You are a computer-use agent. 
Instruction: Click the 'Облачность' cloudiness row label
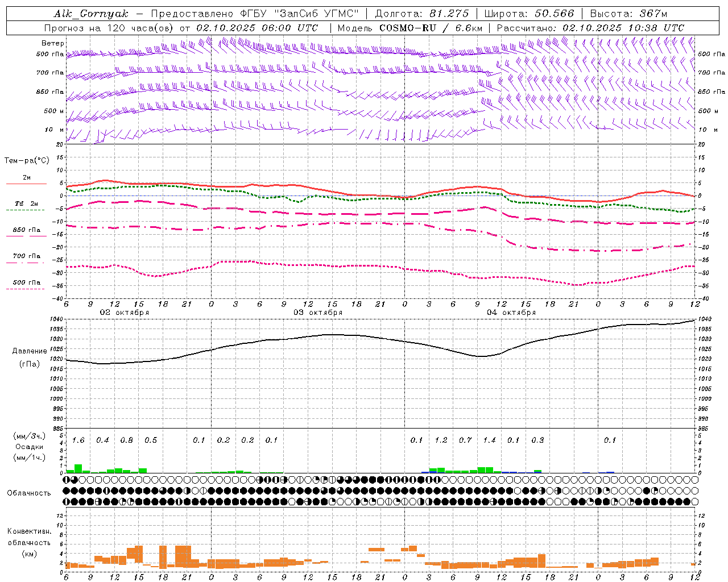point(29,493)
